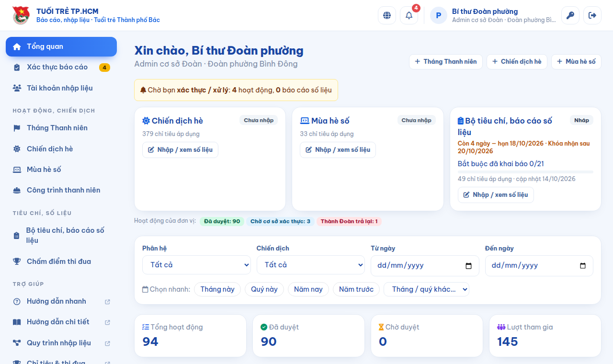Viewport: 613px width, 364px height.
Task: Click Nhập / xem số liệu under Bộ tiêu chí card
Action: [496, 195]
